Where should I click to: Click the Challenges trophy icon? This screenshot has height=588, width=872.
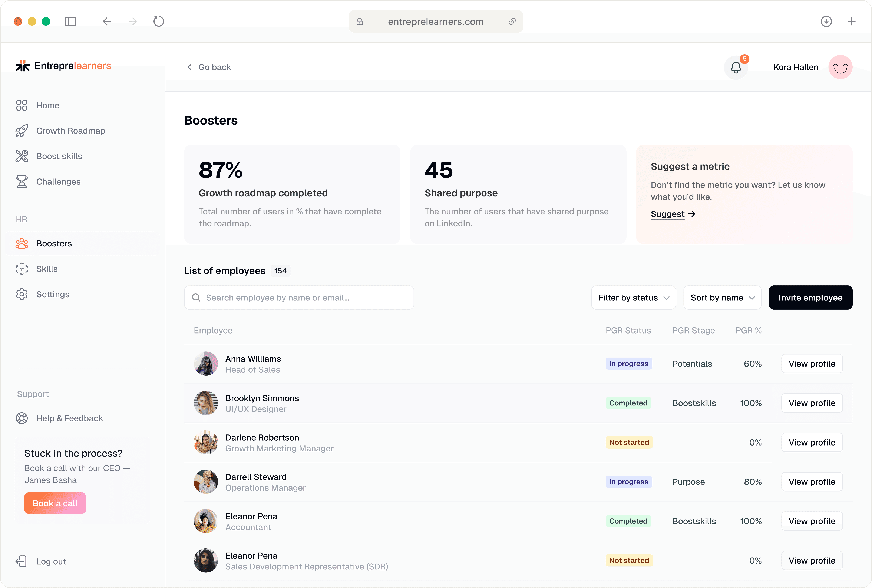[22, 181]
